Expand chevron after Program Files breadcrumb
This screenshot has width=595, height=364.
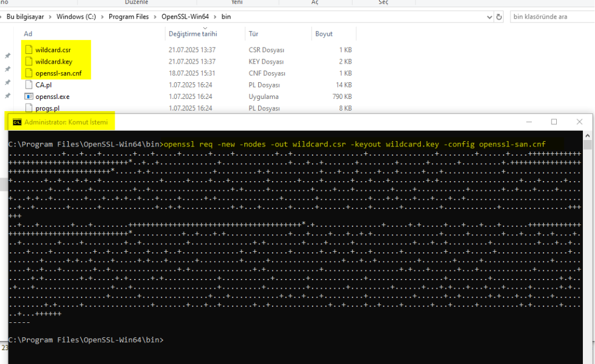(155, 17)
